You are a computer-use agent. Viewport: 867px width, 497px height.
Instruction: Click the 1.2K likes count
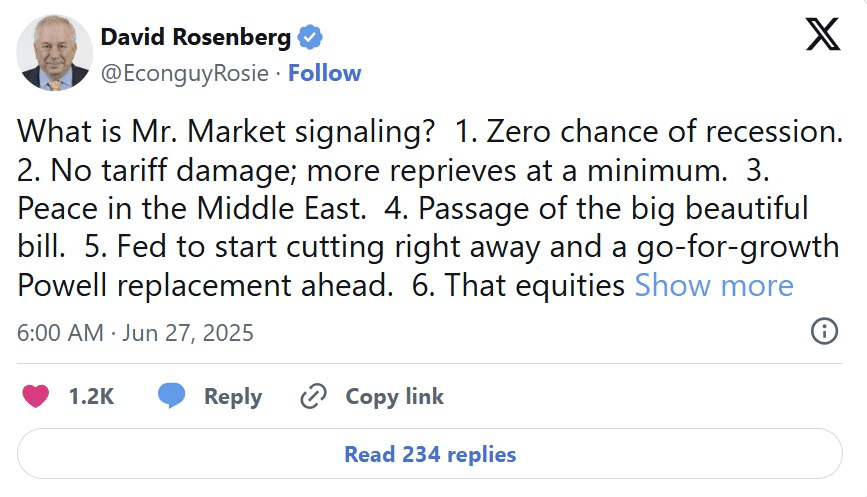[91, 396]
